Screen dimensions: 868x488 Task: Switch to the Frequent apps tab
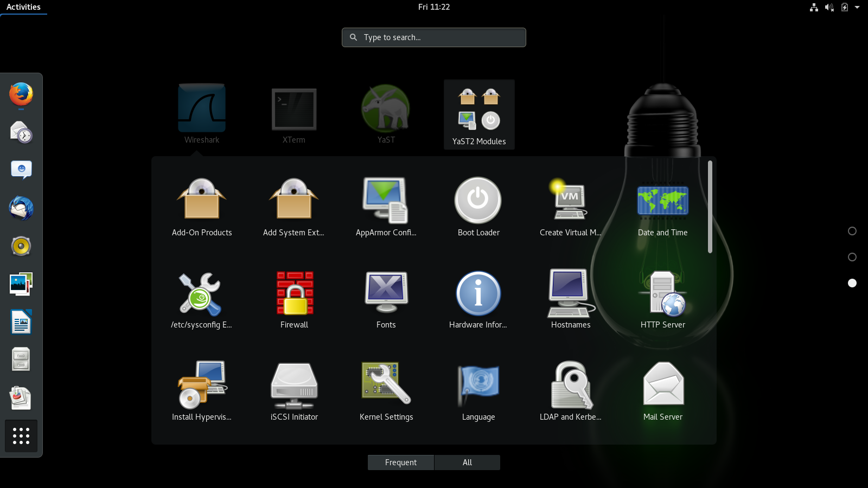(400, 463)
